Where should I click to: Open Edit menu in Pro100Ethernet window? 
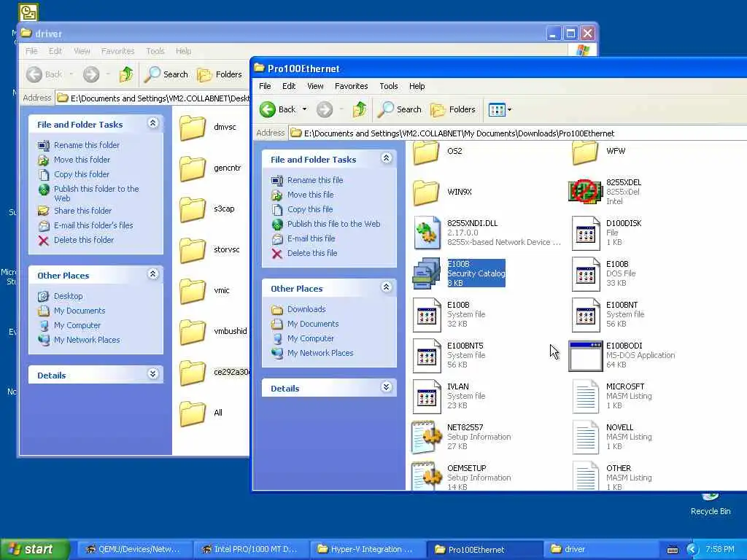[289, 86]
